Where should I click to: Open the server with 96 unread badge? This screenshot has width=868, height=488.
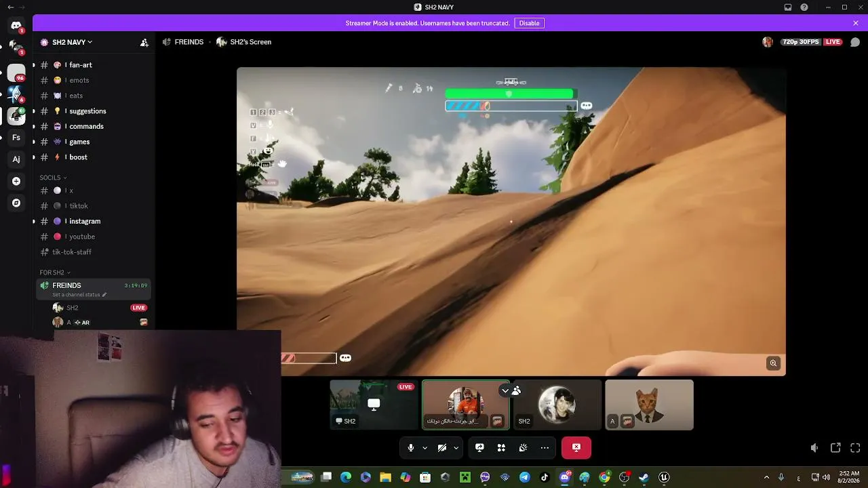pos(16,73)
